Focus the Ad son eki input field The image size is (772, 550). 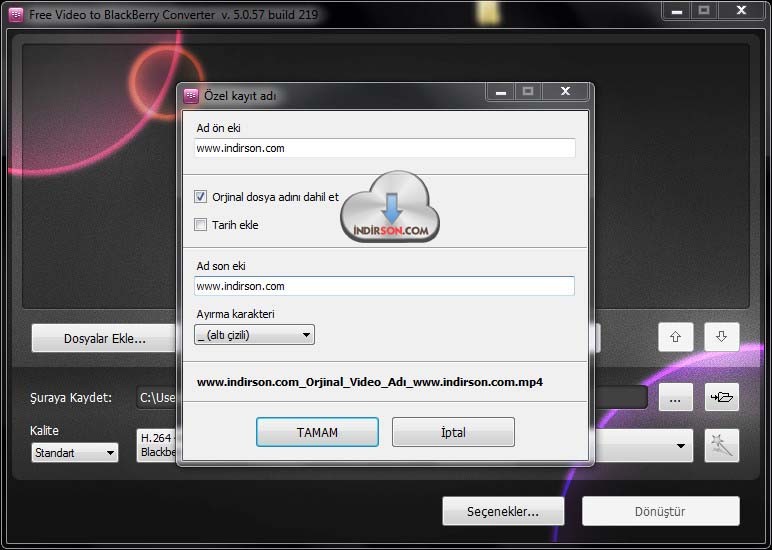tap(385, 286)
